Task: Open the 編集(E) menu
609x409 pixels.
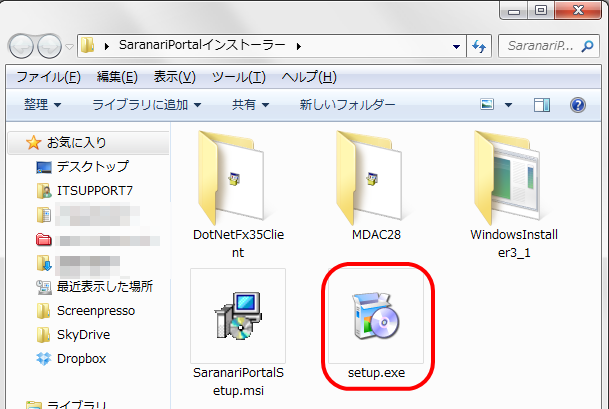Action: [x=117, y=77]
